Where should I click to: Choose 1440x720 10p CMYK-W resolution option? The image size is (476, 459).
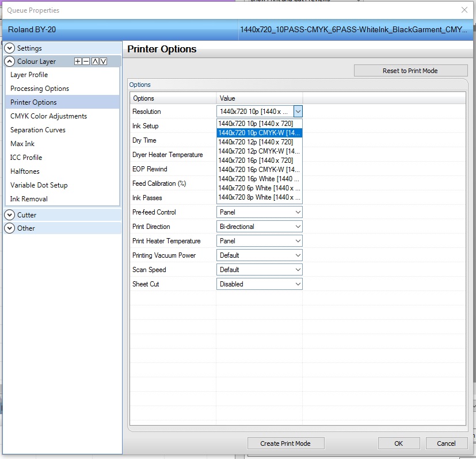pos(260,132)
